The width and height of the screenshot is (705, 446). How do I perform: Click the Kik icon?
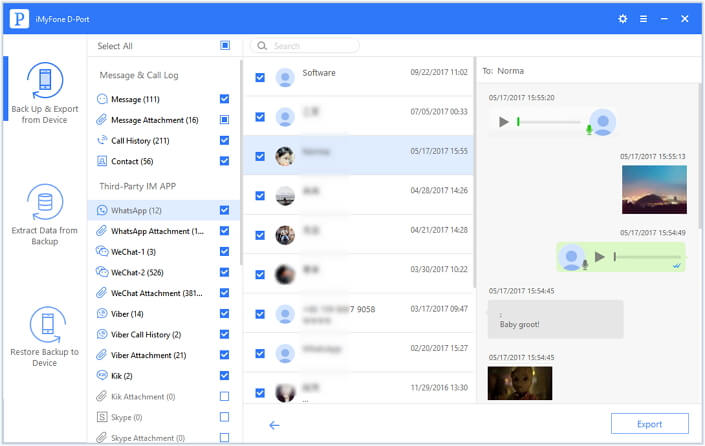pyautogui.click(x=102, y=375)
